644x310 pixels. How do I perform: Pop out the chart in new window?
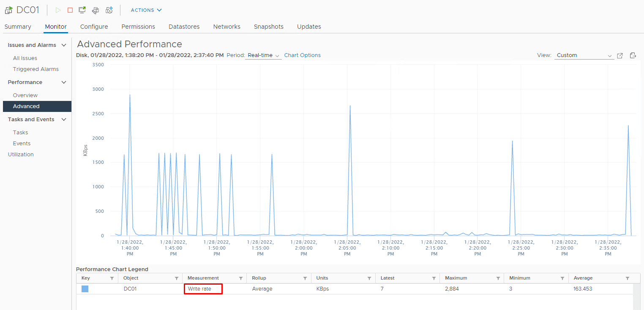(620, 56)
